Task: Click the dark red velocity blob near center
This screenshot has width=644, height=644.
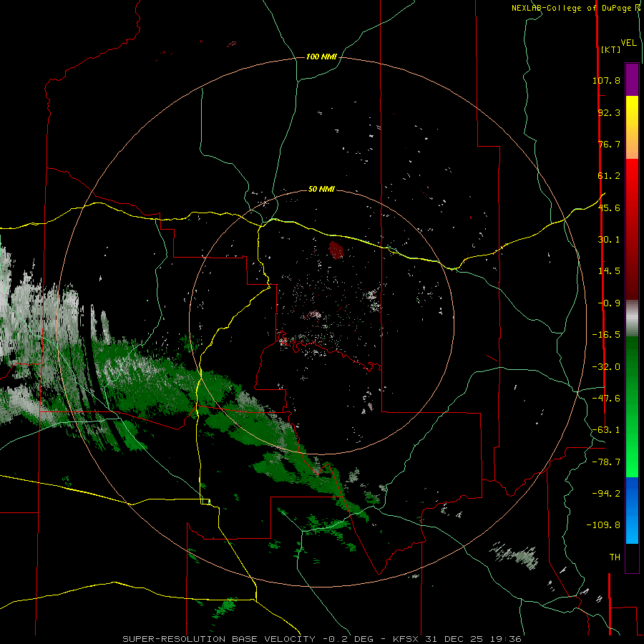Action: [336, 250]
